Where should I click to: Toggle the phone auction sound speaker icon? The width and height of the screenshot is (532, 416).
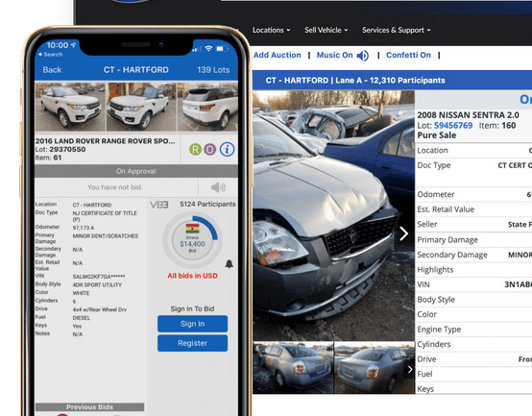218,187
